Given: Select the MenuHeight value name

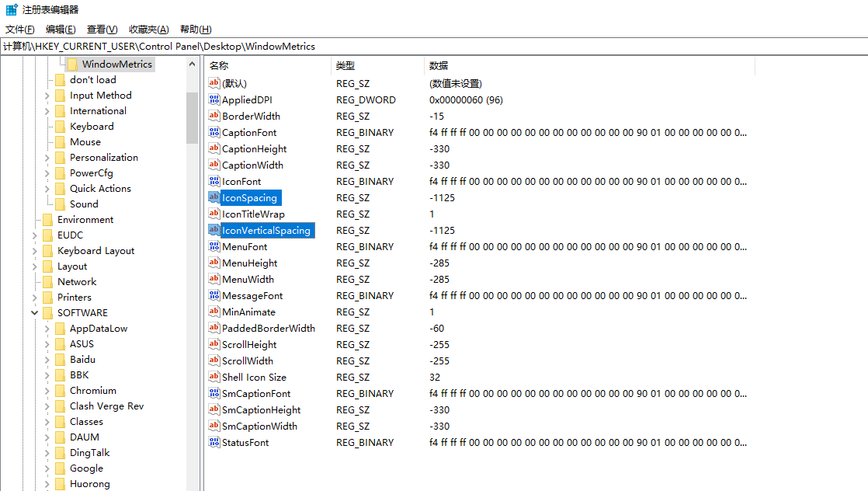Looking at the screenshot, I should tap(250, 263).
